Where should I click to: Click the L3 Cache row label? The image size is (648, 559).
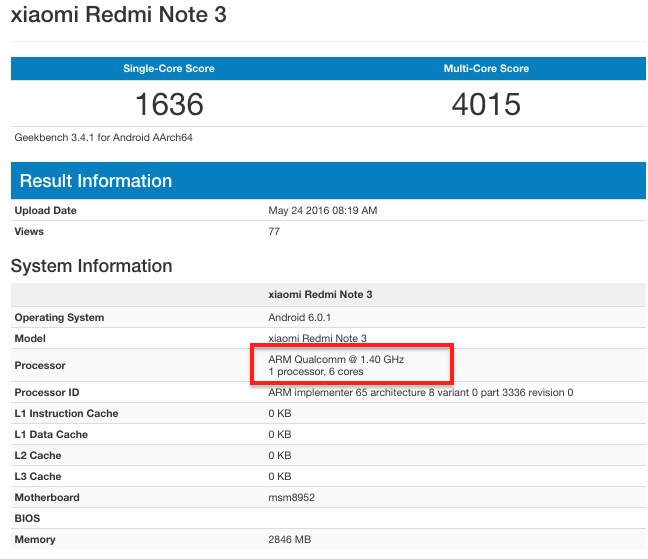click(38, 476)
